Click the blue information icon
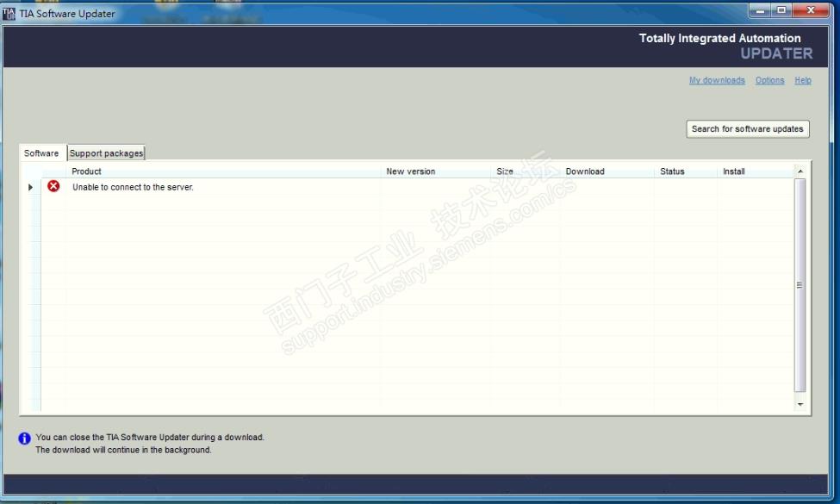 click(25, 439)
